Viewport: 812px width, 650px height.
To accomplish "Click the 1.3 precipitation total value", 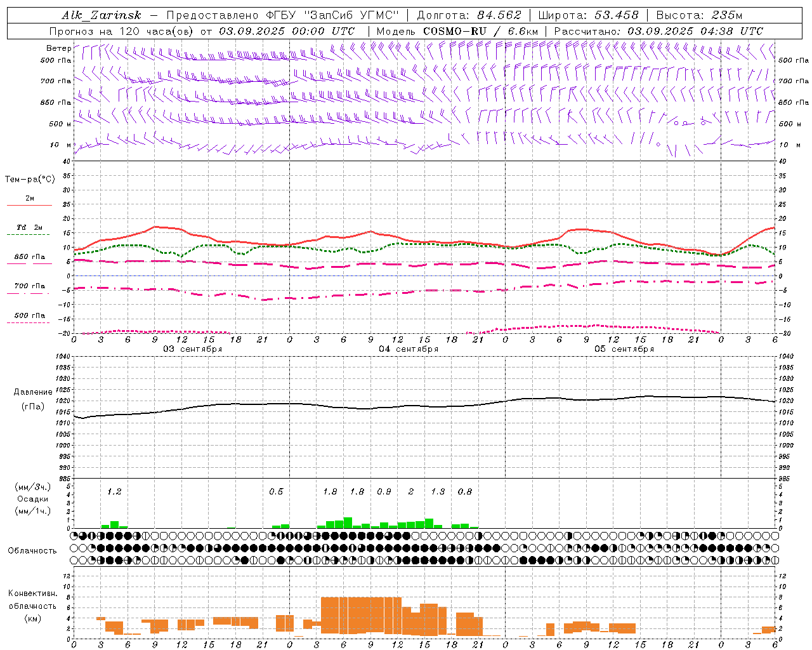I will tap(438, 492).
